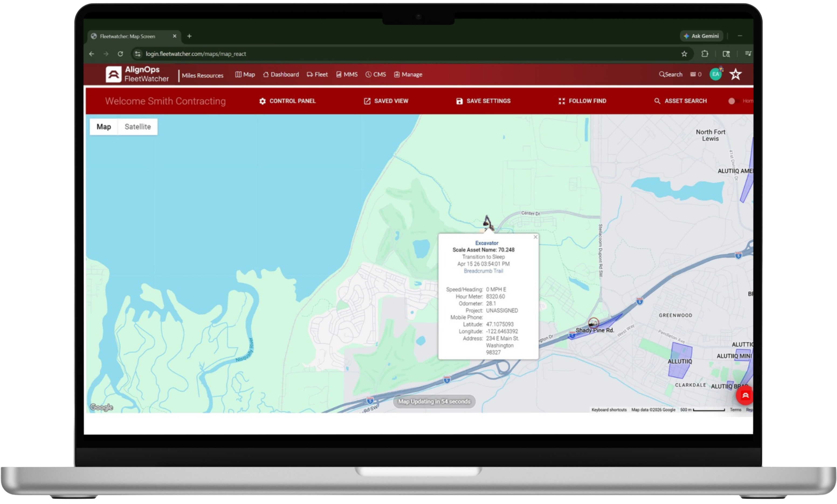Image resolution: width=837 pixels, height=504 pixels.
Task: Toggle the Home switch in the toolbar
Action: (733, 101)
